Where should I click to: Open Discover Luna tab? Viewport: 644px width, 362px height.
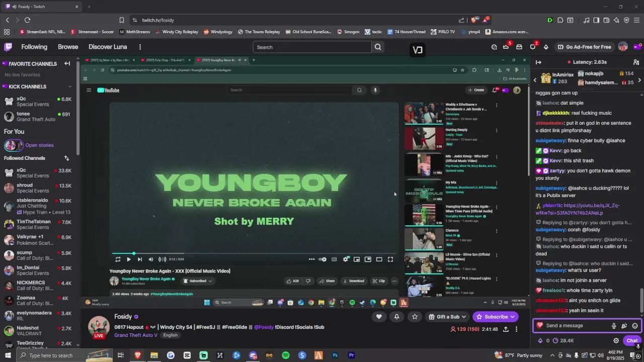[108, 47]
